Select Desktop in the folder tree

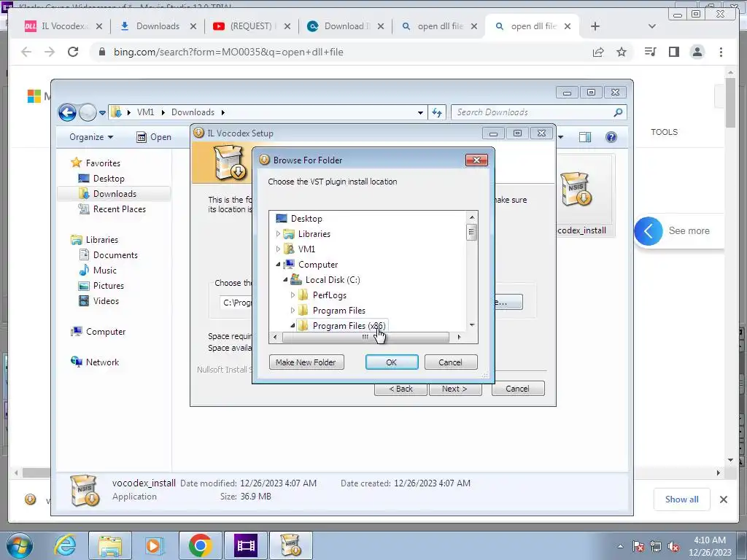pyautogui.click(x=306, y=219)
